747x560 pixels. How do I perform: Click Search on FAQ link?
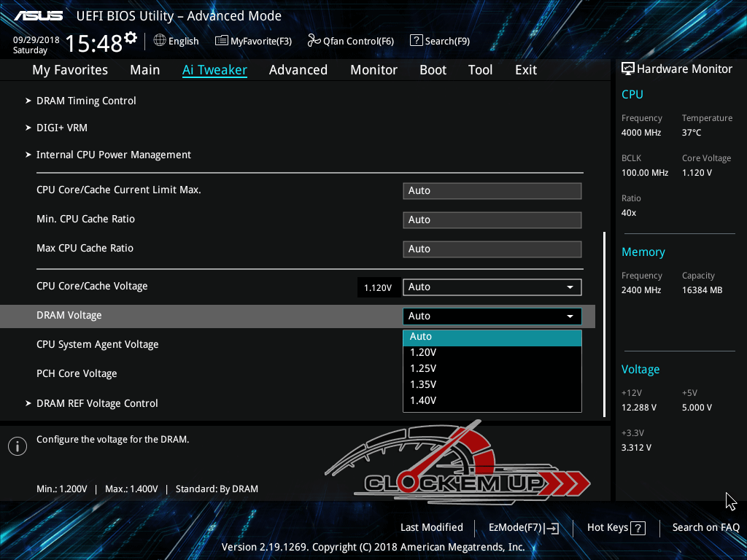click(x=705, y=528)
